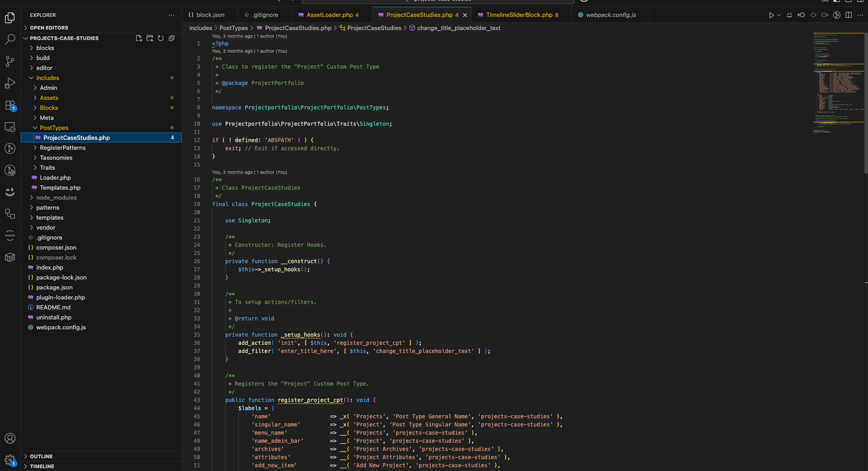Open the Run and Debug view
Viewport: 868px width, 471px height.
click(x=10, y=83)
